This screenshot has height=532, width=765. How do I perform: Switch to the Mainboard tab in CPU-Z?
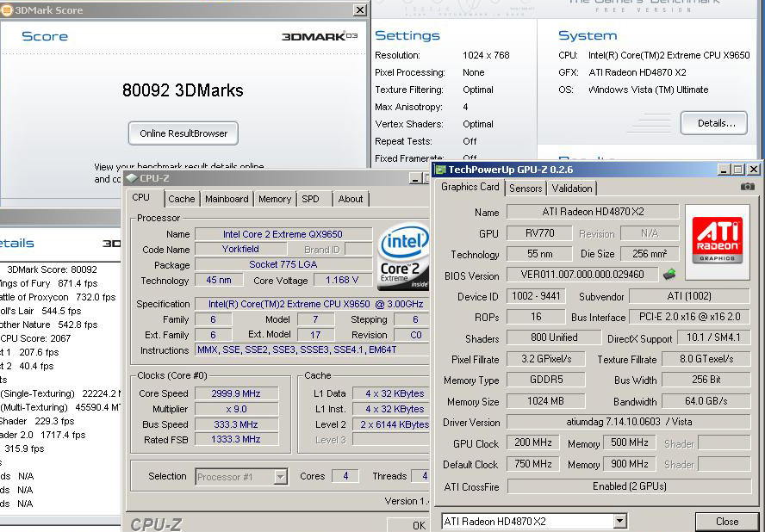227,199
